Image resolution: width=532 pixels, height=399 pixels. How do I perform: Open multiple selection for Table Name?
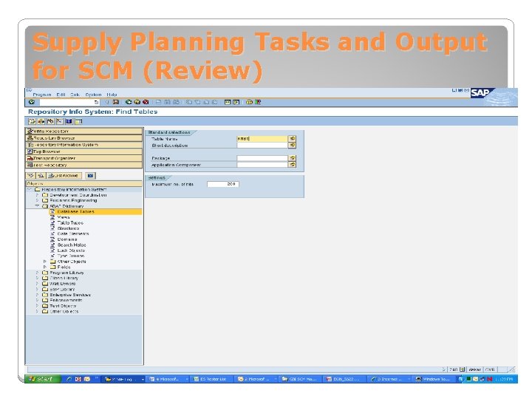(292, 138)
